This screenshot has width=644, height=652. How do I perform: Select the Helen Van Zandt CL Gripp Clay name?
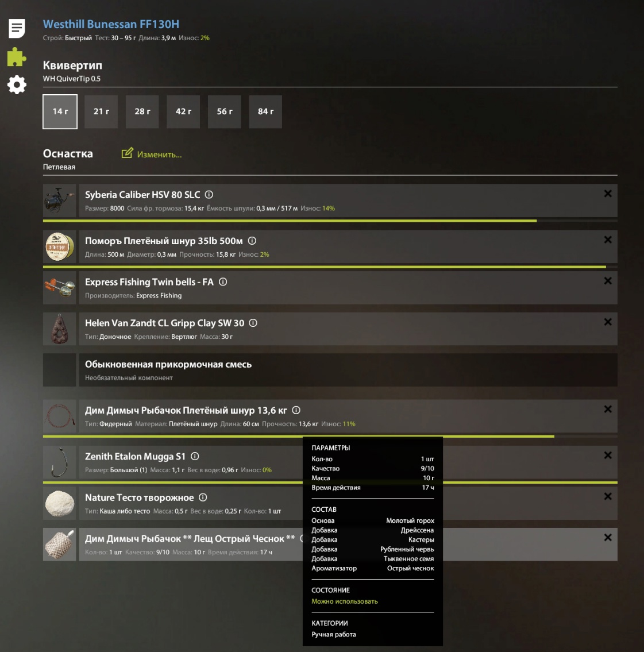click(165, 323)
